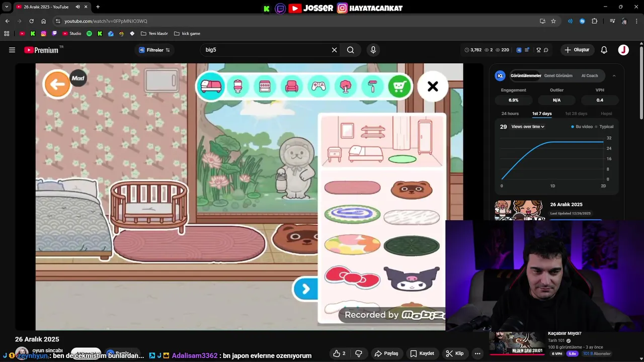
Task: Close the furniture panel with X button
Action: click(x=433, y=86)
